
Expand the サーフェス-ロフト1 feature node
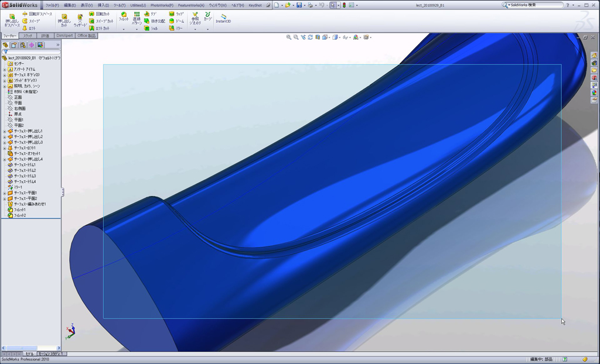click(x=5, y=148)
